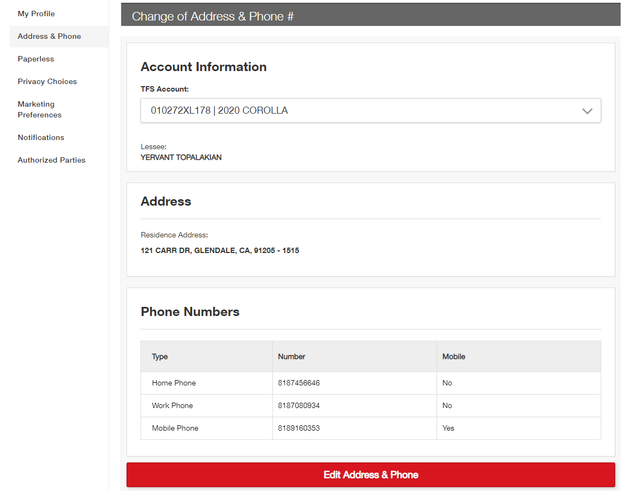The width and height of the screenshot is (640, 491).
Task: Open Authorized Parties page
Action: pyautogui.click(x=51, y=160)
